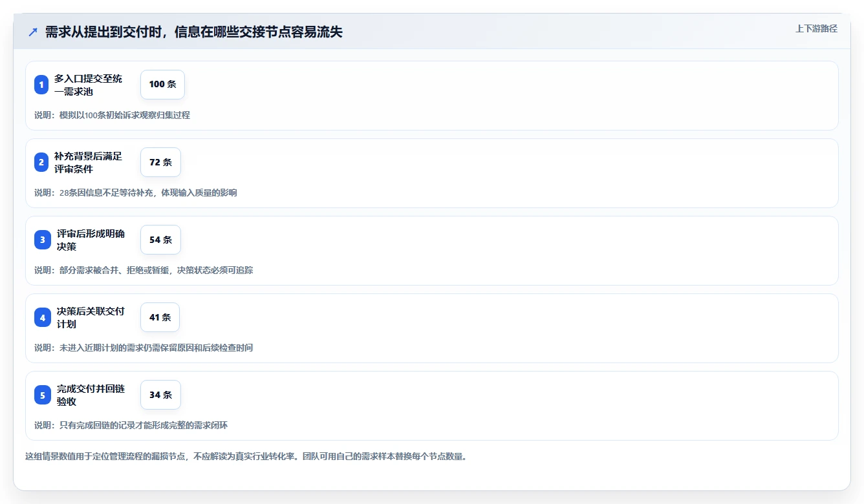Click the note "只有完成回链的记录才能形成完整的需求闭环"
The width and height of the screenshot is (864, 504).
tap(144, 425)
